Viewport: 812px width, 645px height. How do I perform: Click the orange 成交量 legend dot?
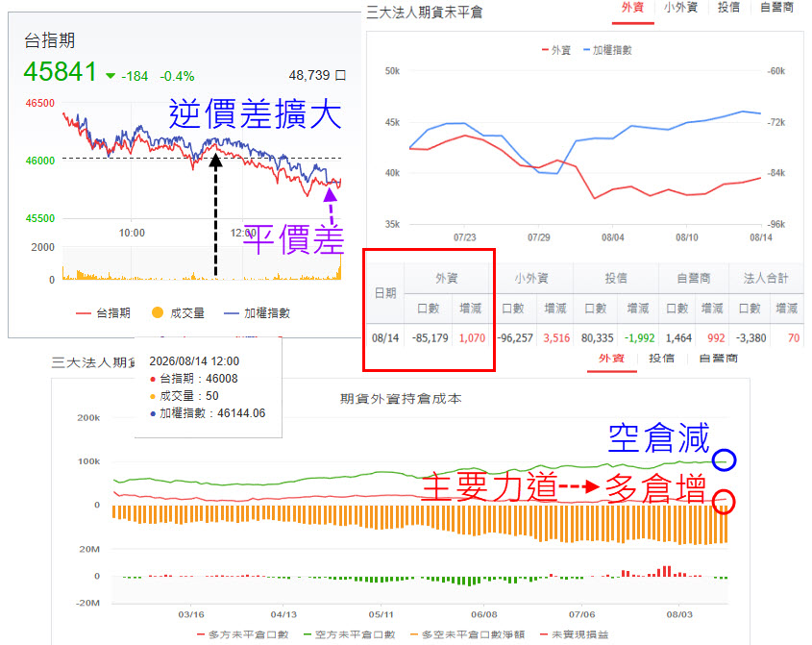coord(158,312)
